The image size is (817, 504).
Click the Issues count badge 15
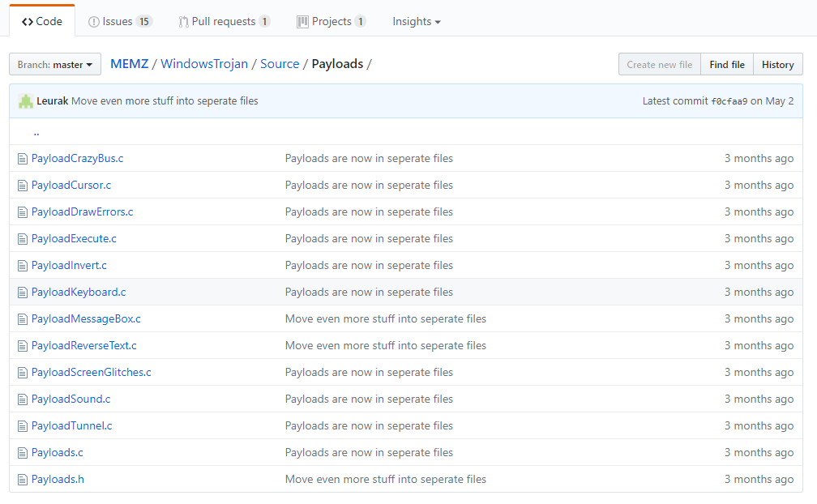click(x=143, y=21)
